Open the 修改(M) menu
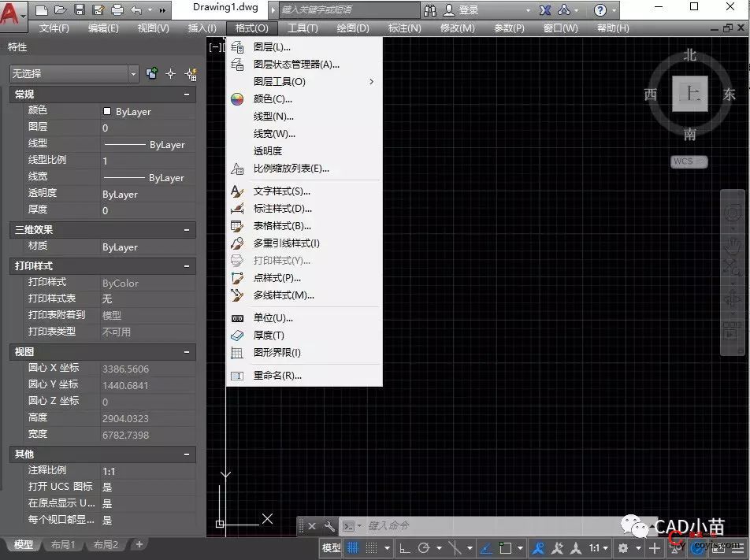This screenshot has height=560, width=750. tap(457, 28)
